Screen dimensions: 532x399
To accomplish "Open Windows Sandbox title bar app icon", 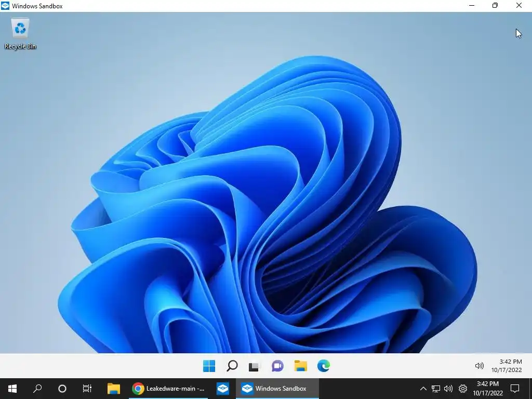I will click(5, 6).
